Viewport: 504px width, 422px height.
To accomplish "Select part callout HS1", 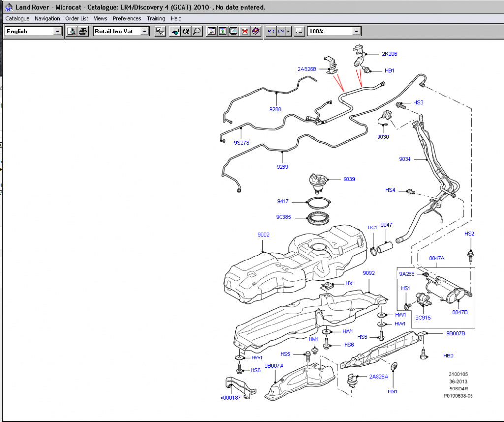I will click(x=406, y=288).
